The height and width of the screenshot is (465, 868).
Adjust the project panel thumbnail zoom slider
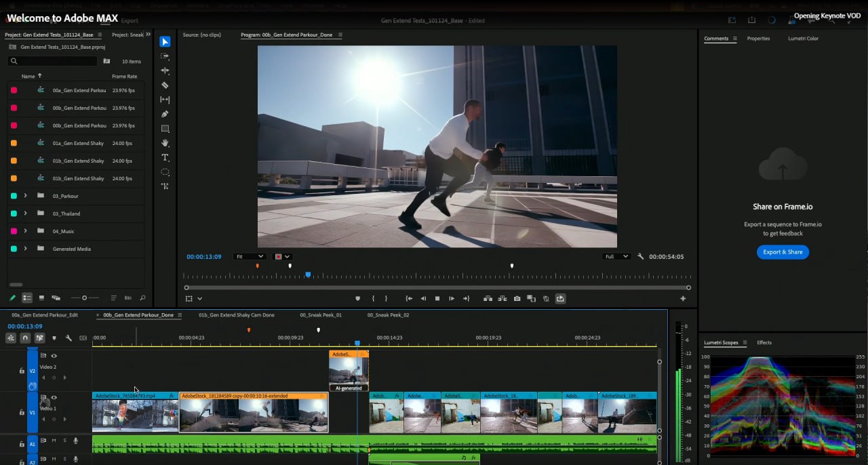click(84, 298)
